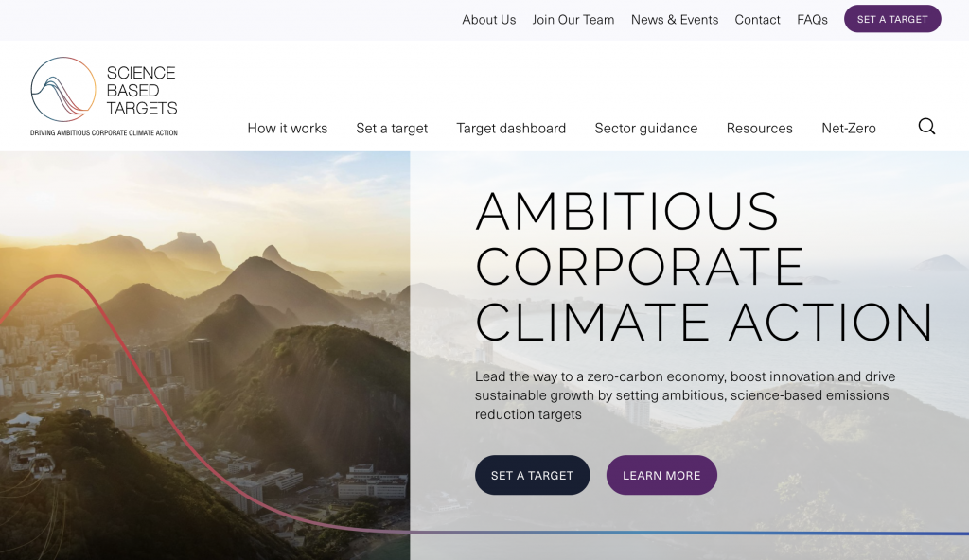
Task: Select Set a target in main navigation menu
Action: click(x=392, y=128)
